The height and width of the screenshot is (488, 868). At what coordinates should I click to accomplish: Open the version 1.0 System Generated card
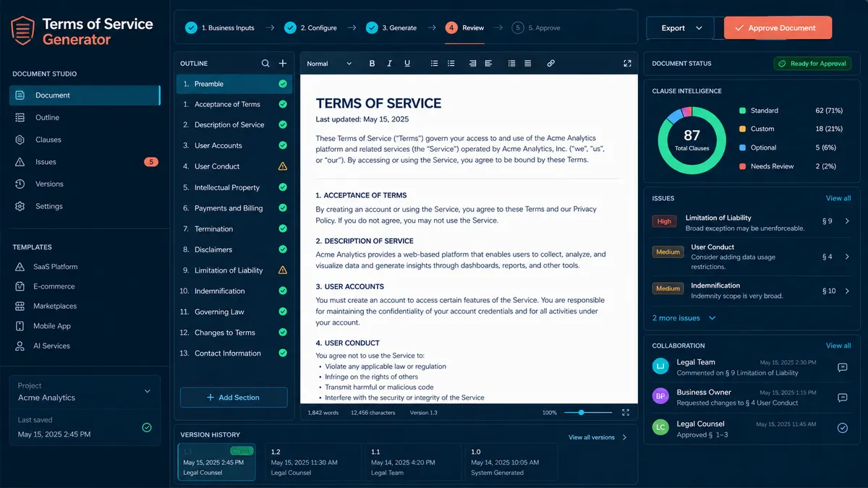(512, 462)
